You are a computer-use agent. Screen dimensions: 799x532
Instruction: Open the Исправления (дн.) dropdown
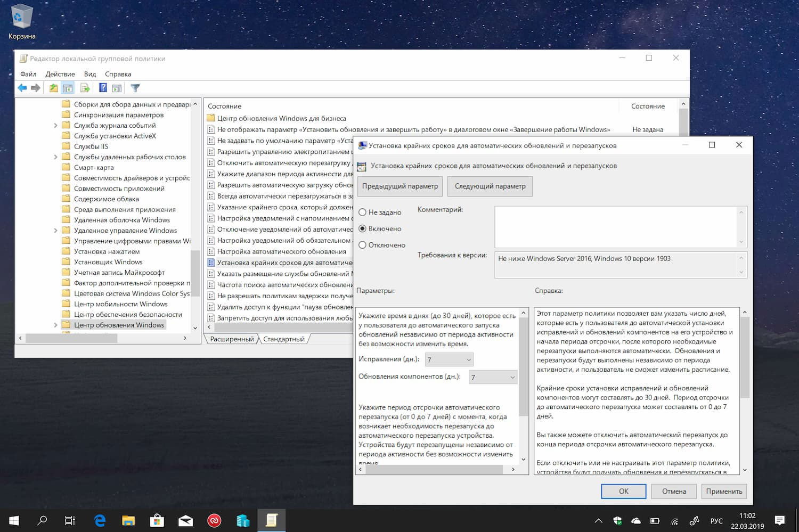point(449,359)
